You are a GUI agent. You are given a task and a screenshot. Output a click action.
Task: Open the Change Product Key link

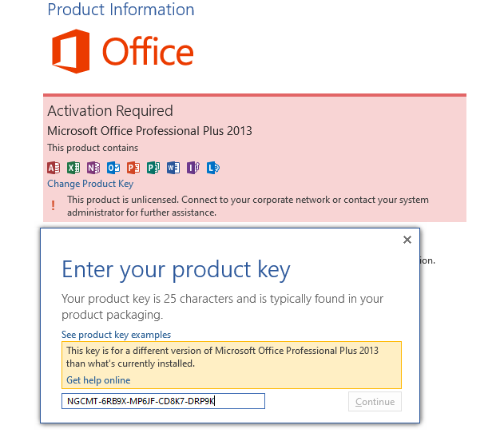[90, 184]
